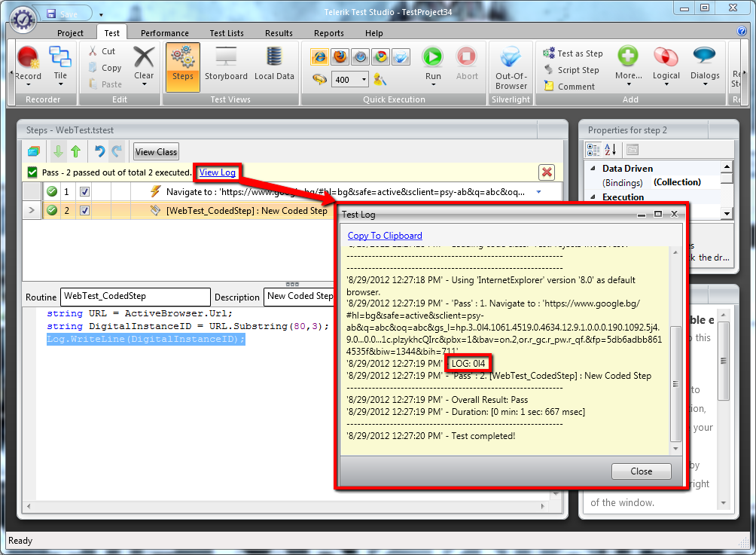Add a Test as Step
The image size is (756, 555).
click(x=573, y=53)
